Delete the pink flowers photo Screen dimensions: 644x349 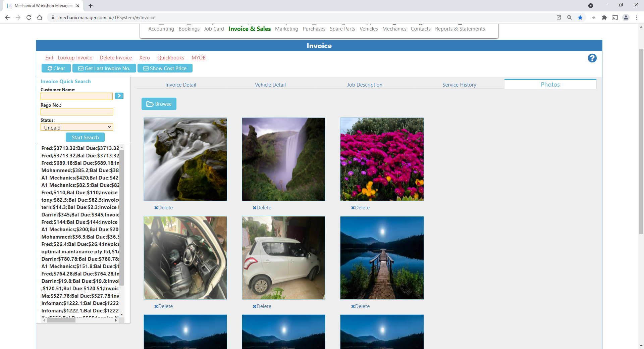[361, 208]
